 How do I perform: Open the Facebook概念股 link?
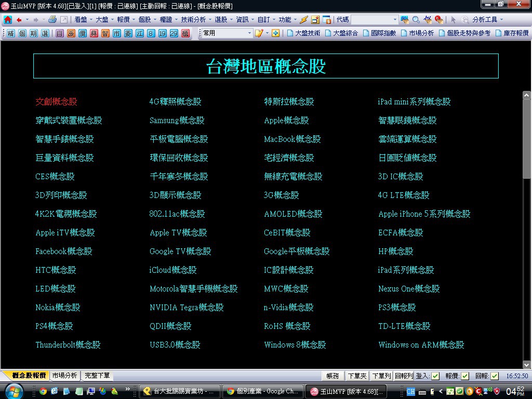pos(64,251)
